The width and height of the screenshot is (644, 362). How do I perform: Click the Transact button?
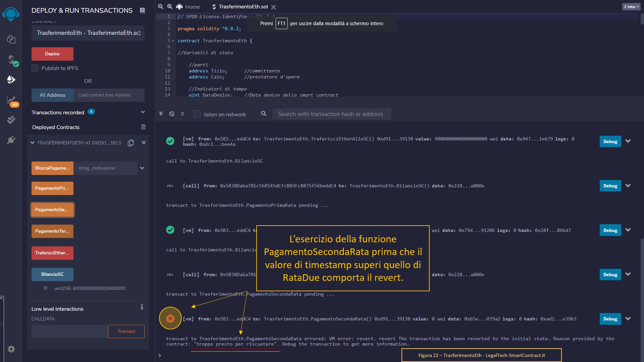click(x=126, y=331)
